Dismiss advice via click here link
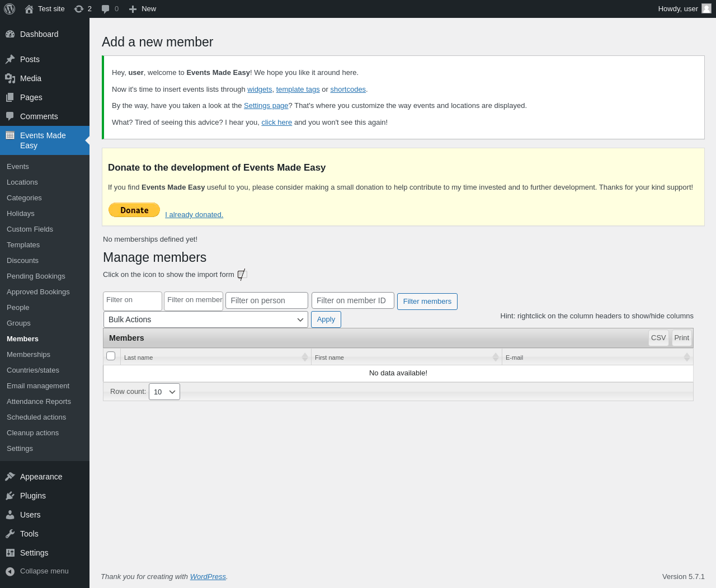Viewport: 716px width, 588px height. tap(277, 123)
